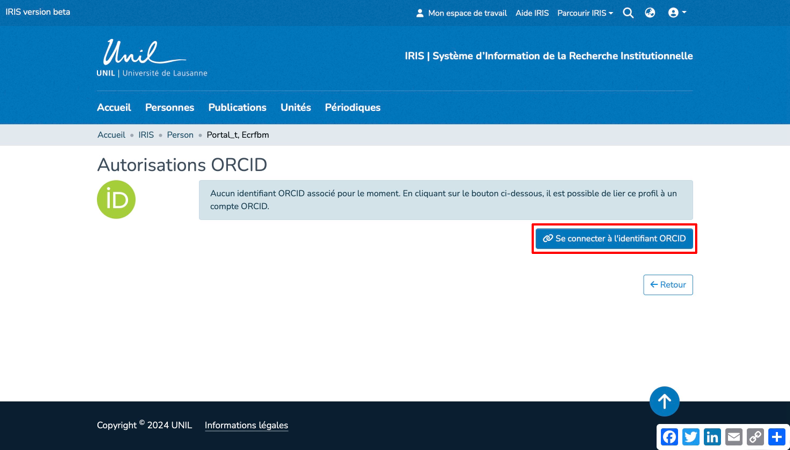Screen dimensions: 790x450
Task: Copy link using chain icon
Action: coord(755,437)
